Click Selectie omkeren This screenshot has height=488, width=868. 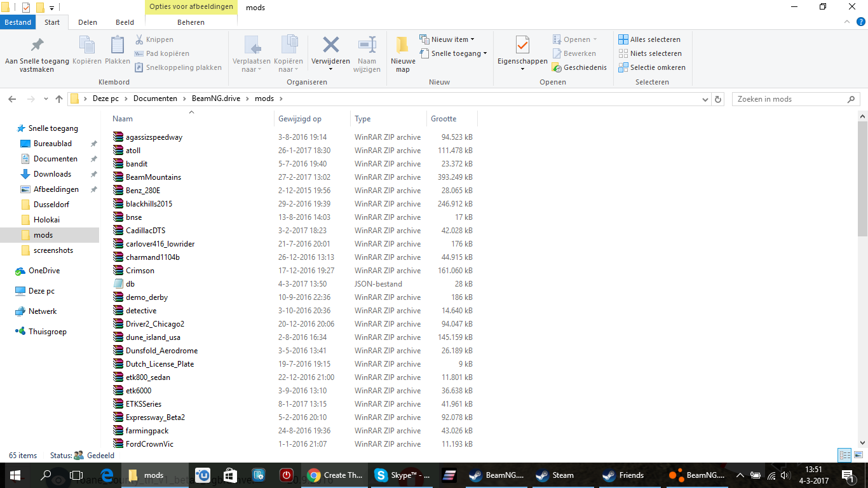point(652,67)
